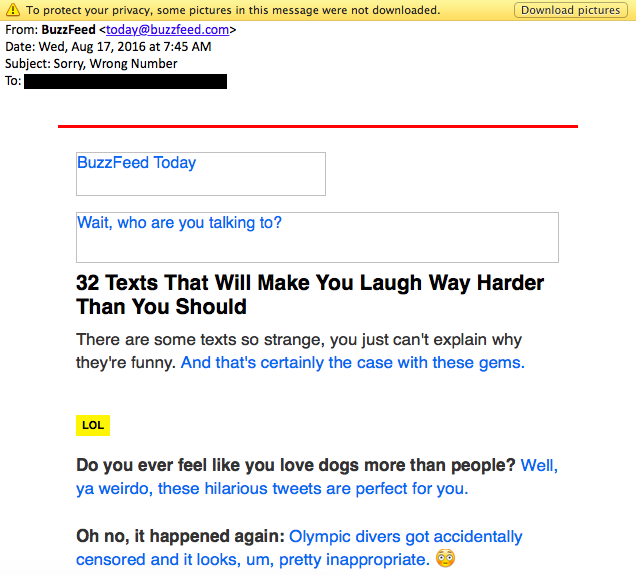Click the "32 Texts That Will Make You Laugh" headline
The image size is (636, 575).
[310, 295]
